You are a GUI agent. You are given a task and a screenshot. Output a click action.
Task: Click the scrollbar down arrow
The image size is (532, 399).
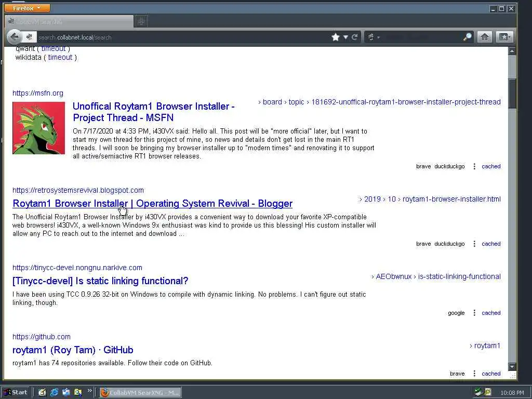pos(512,367)
